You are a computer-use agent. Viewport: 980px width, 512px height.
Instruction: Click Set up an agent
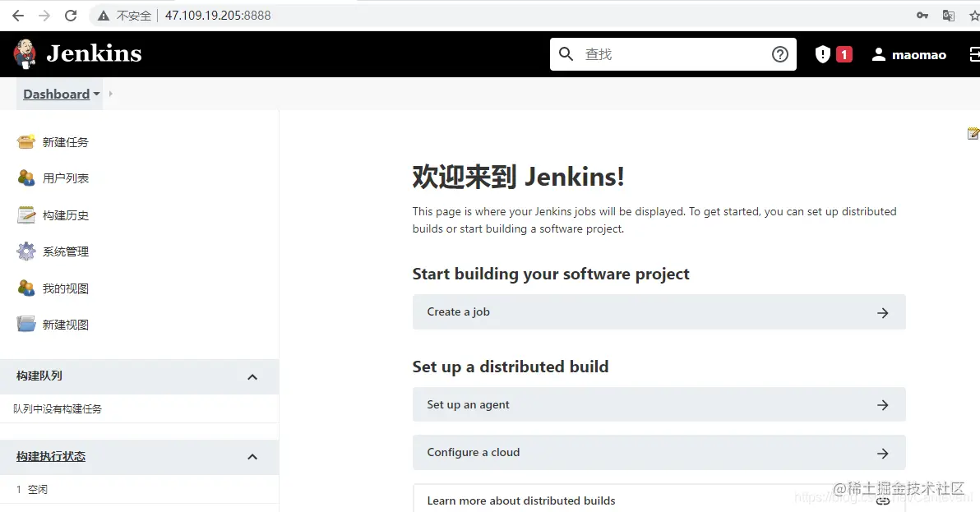pyautogui.click(x=659, y=404)
